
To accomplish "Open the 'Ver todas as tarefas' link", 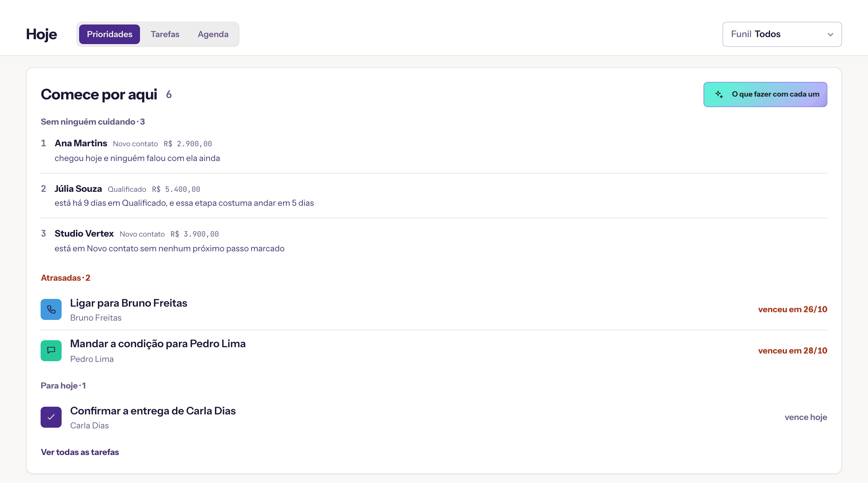I will pos(80,452).
